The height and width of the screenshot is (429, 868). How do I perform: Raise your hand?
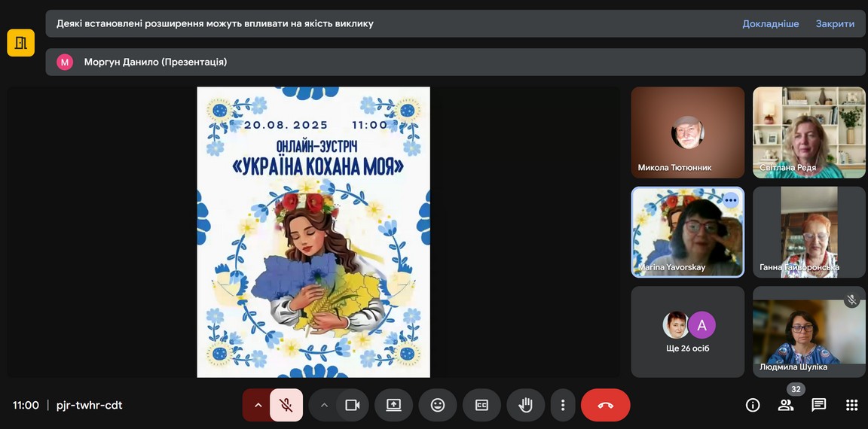[525, 405]
